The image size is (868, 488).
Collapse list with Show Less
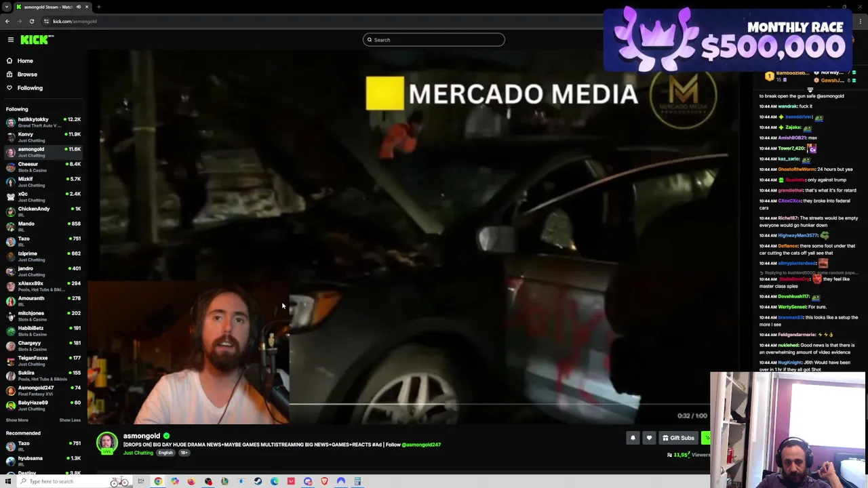pyautogui.click(x=70, y=420)
